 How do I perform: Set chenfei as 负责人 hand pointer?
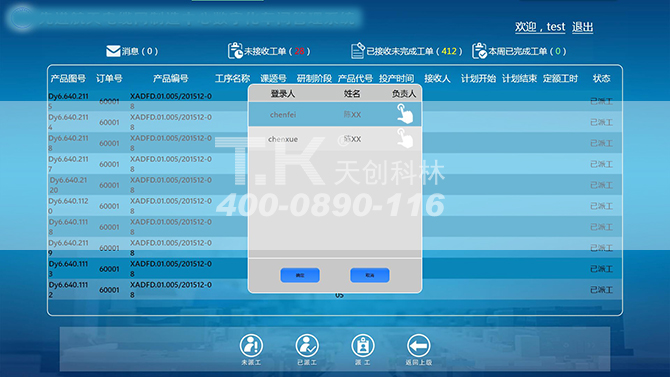point(405,114)
